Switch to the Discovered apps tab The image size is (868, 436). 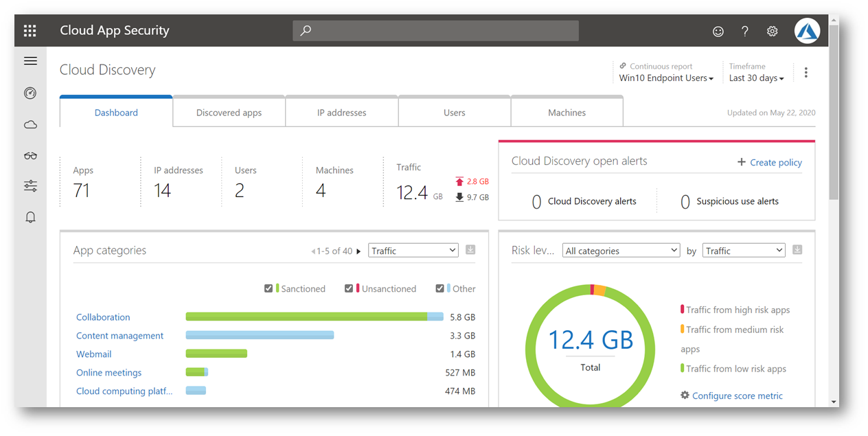229,113
